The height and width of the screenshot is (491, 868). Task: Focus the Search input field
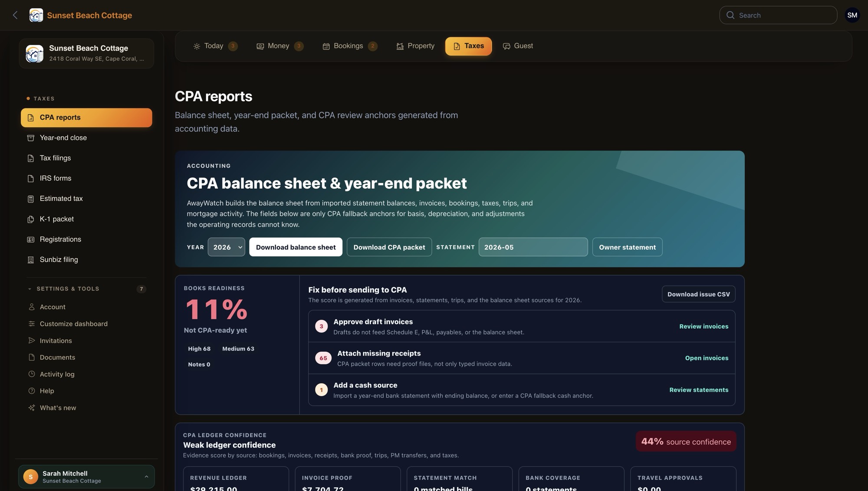coord(778,15)
